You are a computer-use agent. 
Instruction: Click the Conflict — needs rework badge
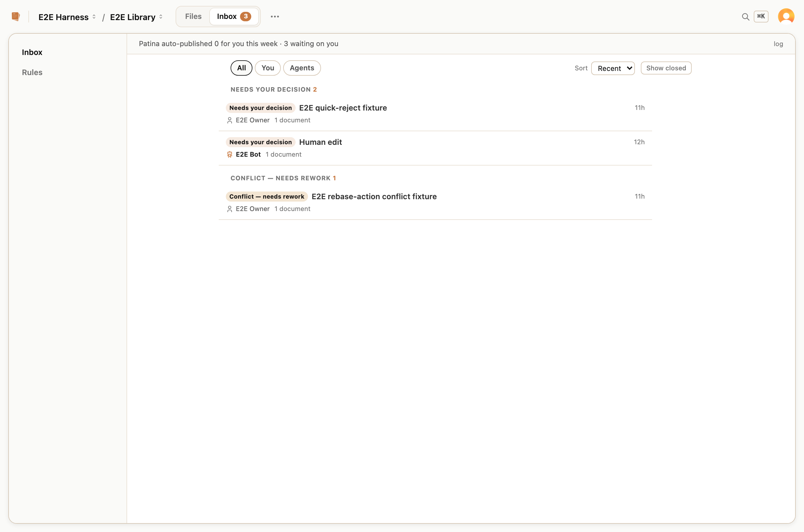(267, 197)
